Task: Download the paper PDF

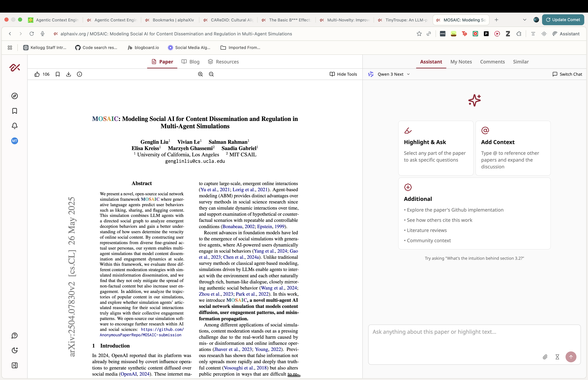Action: (x=69, y=74)
